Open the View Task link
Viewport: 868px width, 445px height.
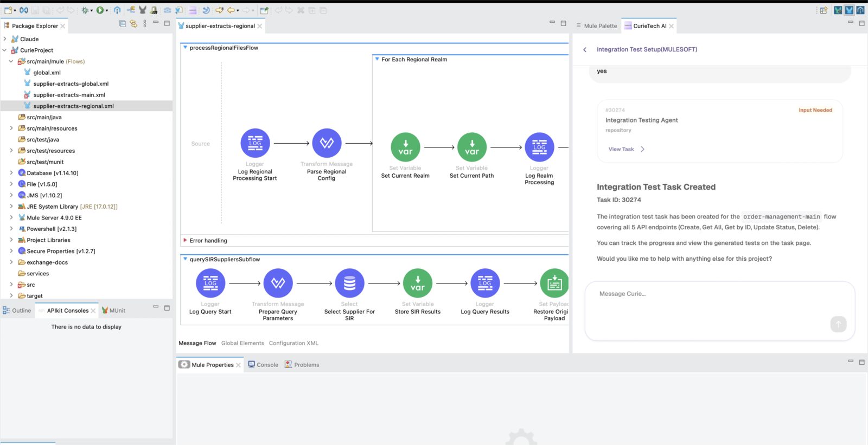(626, 149)
